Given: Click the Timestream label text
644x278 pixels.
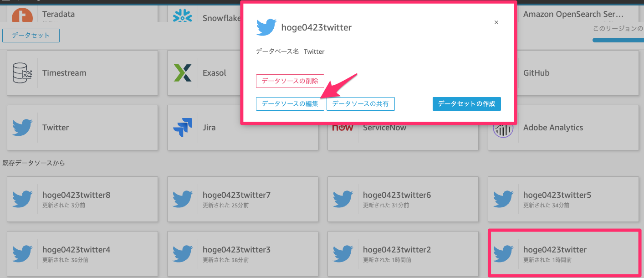Looking at the screenshot, I should click(x=64, y=73).
